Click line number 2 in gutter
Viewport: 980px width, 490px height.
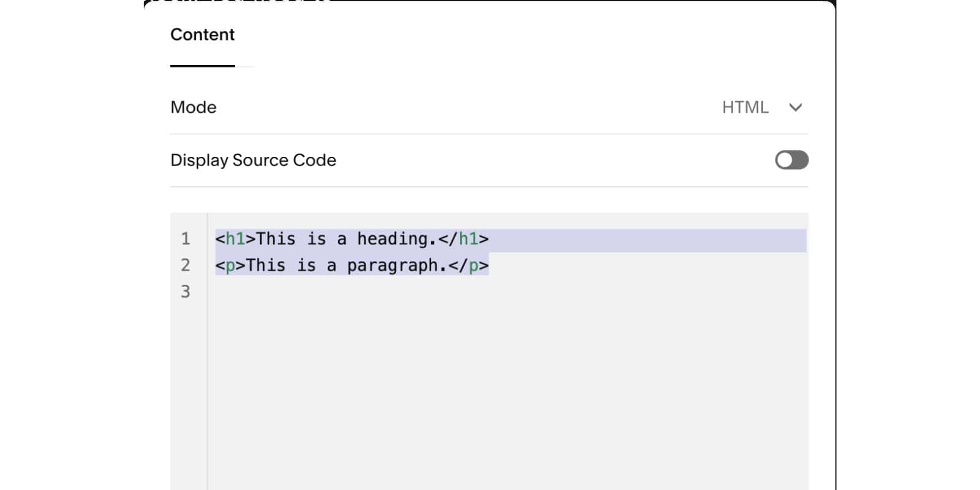pyautogui.click(x=186, y=265)
